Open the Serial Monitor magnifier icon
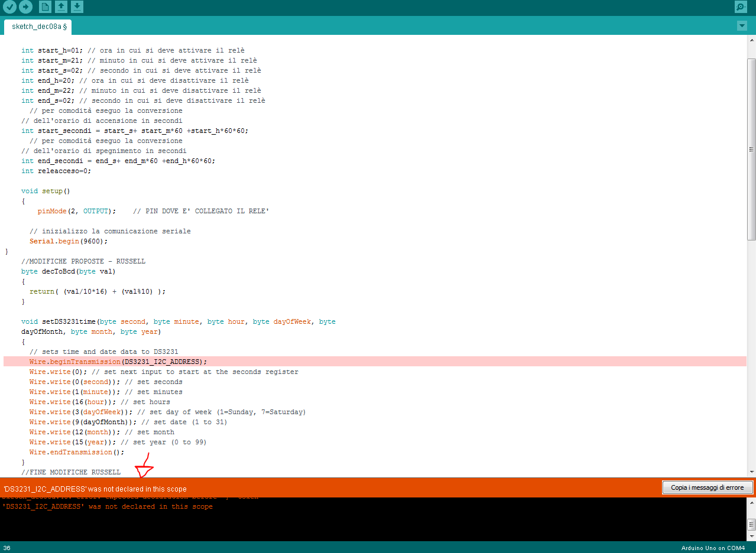Screen dimensions: 756x553 741,7
